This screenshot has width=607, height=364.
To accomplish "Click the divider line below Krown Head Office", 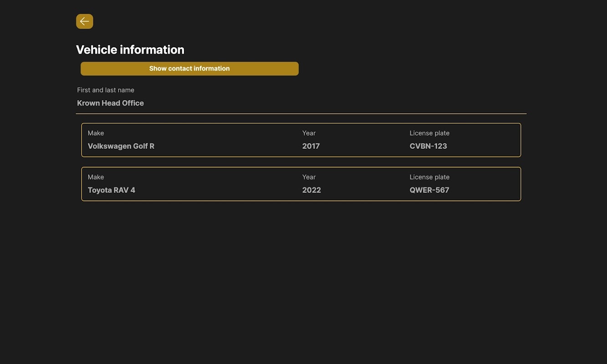I will [301, 114].
